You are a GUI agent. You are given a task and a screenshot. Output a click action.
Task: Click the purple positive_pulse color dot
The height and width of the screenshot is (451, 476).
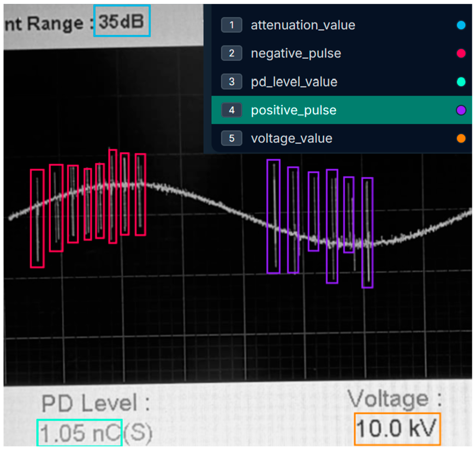(461, 110)
